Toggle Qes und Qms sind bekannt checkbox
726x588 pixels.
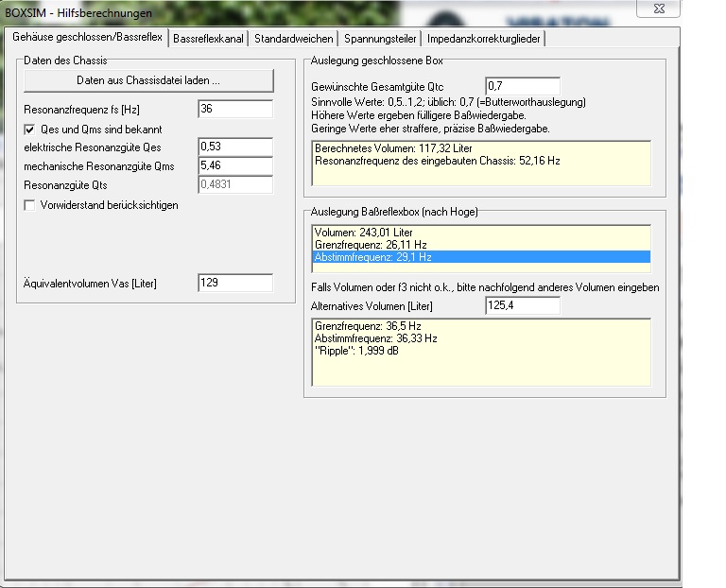tap(29, 130)
